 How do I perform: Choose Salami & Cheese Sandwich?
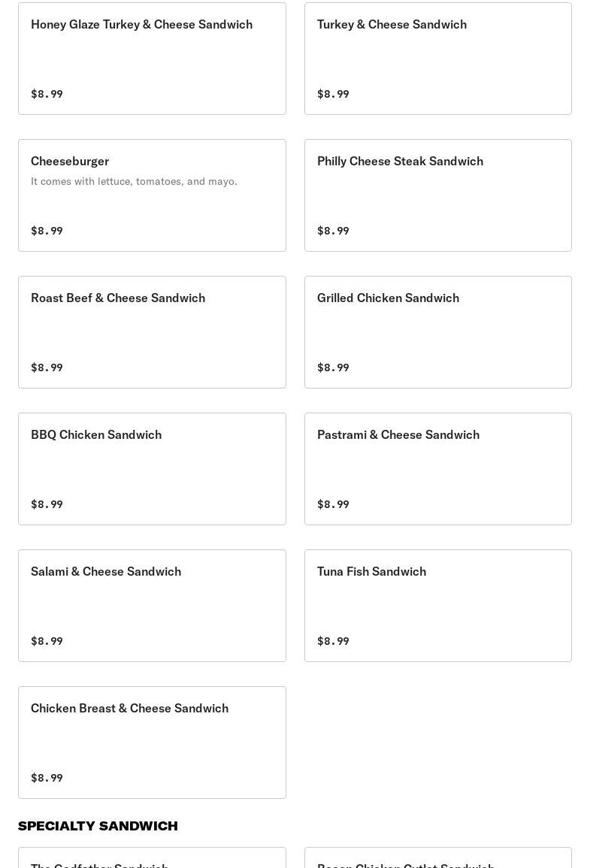click(x=152, y=606)
